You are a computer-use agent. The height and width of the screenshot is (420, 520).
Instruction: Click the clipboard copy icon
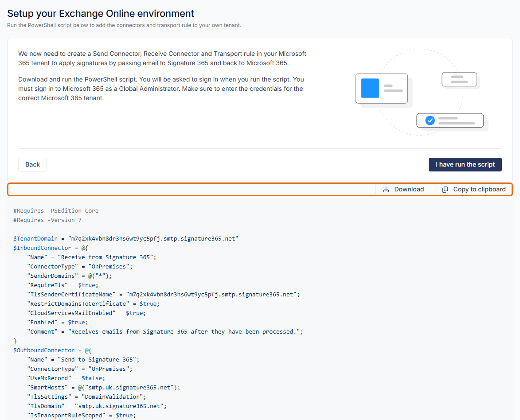click(445, 189)
